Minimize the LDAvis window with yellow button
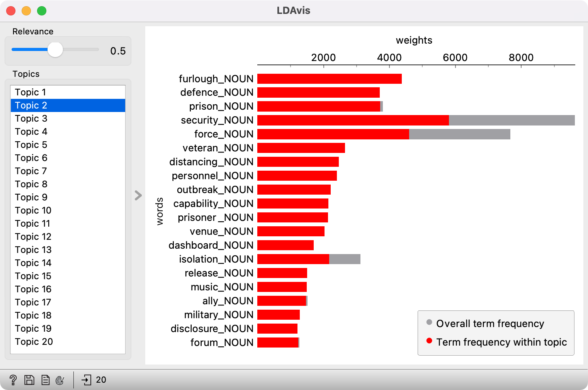 pos(26,11)
